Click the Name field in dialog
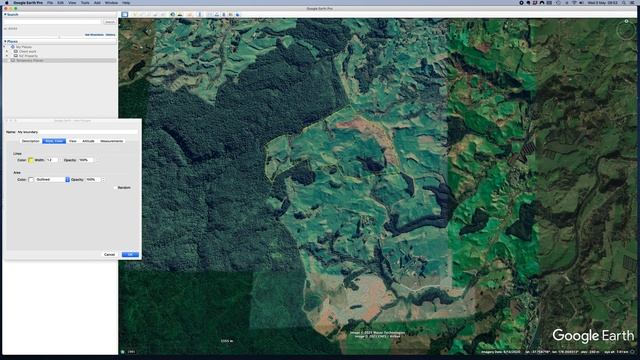 coord(78,132)
